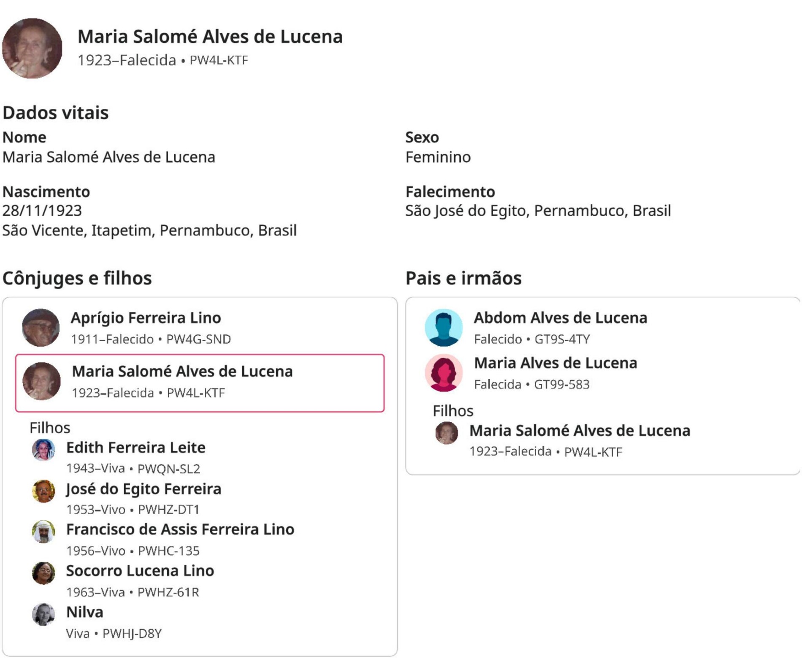802x672 pixels.
Task: Open the Nilva child entry
Action: 84,612
